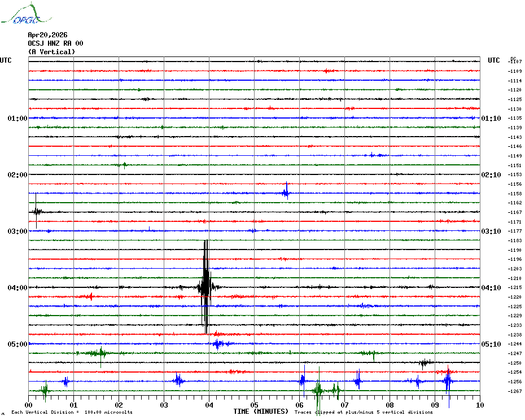Click the right "03:10" time label
The width and height of the screenshot is (525, 420).
point(491,231)
